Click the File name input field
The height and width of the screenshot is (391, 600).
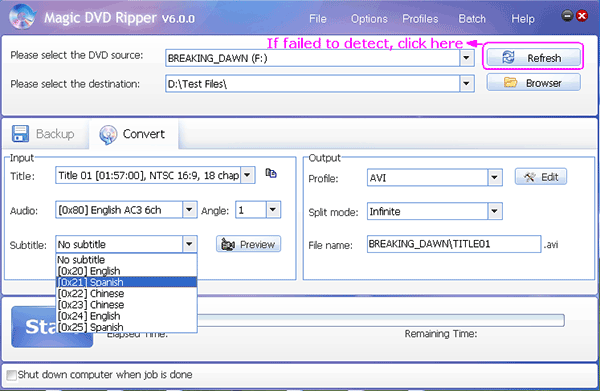[x=454, y=244]
